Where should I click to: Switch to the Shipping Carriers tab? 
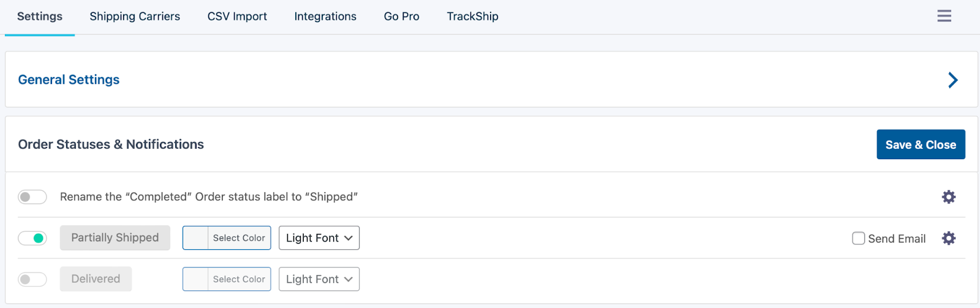point(135,17)
